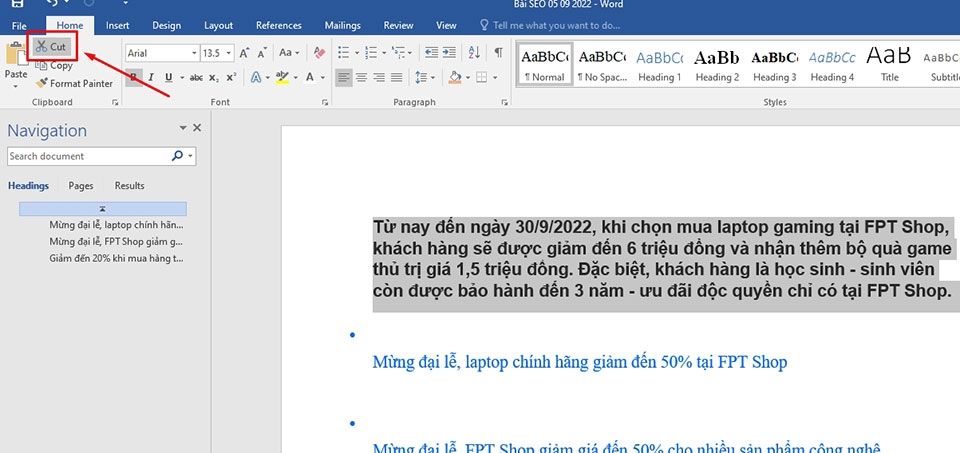
Task: Apply the Heading 1 style
Action: tap(659, 65)
